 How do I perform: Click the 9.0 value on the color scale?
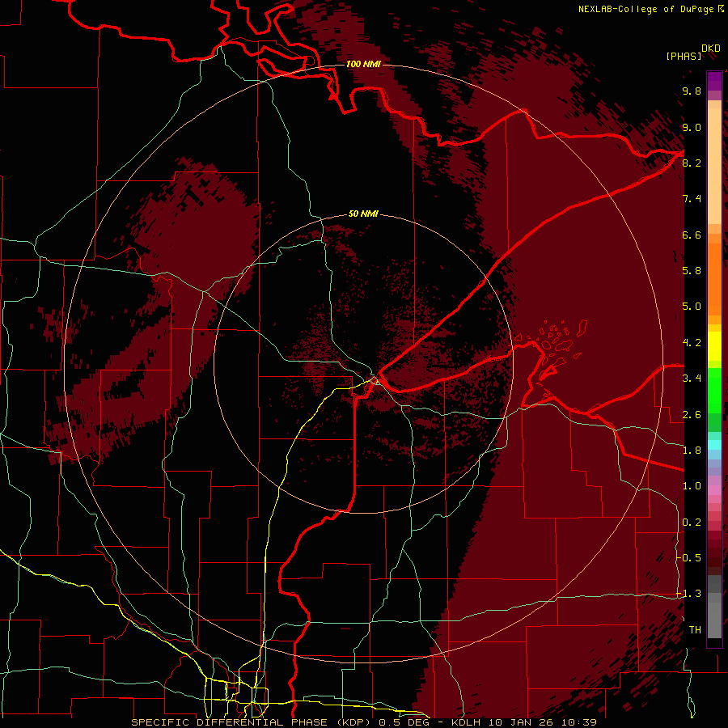coord(692,127)
